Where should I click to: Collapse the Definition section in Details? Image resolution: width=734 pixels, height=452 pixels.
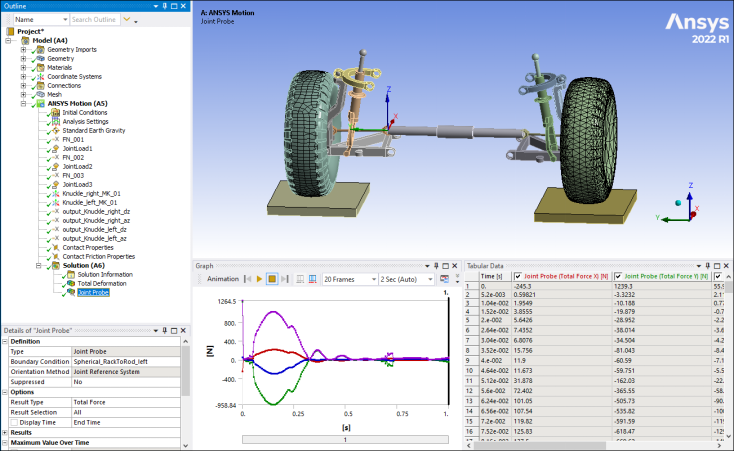[5, 342]
